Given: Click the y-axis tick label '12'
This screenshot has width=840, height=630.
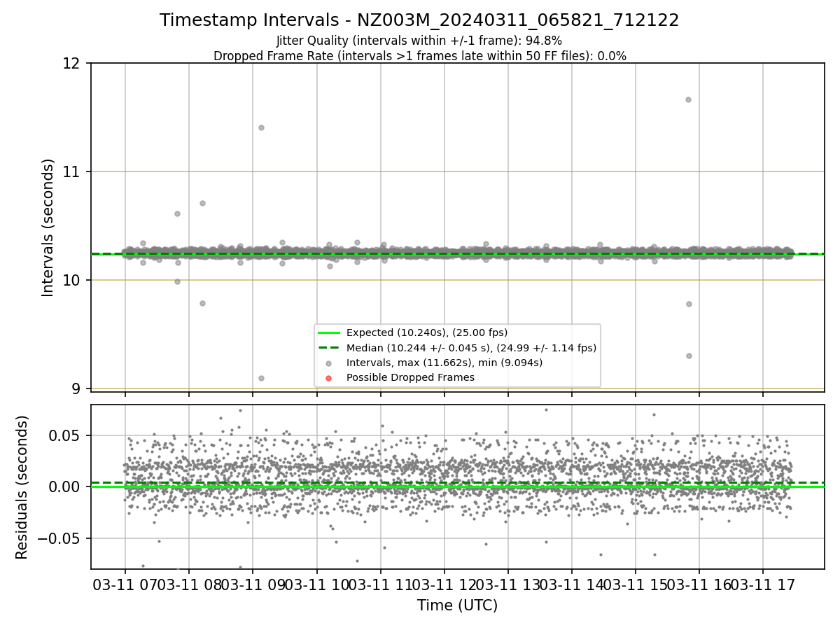Looking at the screenshot, I should point(73,64).
